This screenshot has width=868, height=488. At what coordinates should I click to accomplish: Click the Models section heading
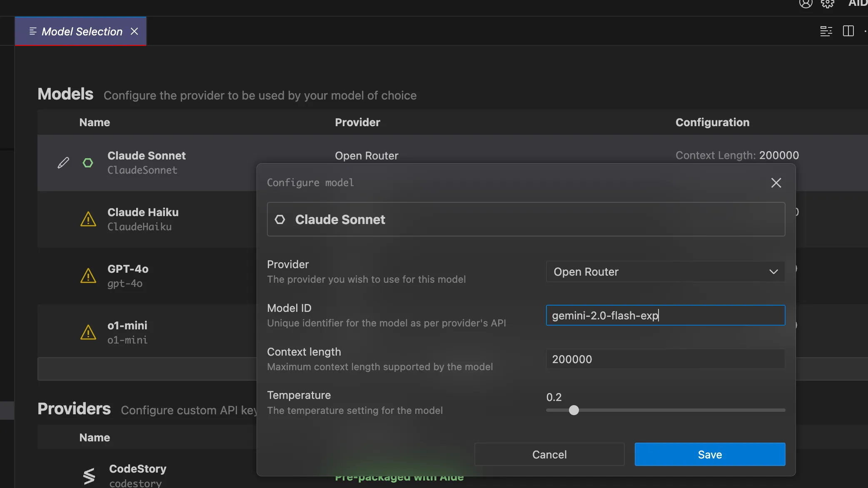pyautogui.click(x=65, y=94)
